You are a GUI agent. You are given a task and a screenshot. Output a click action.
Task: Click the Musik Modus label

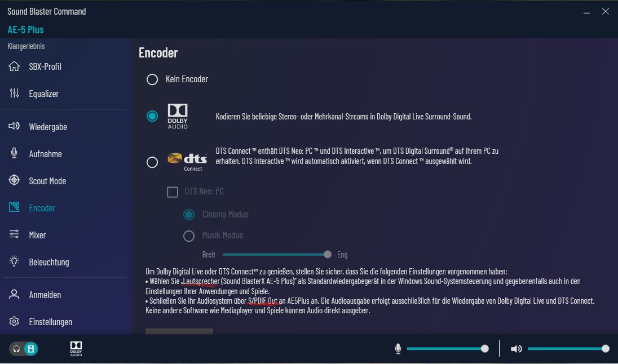coord(222,235)
